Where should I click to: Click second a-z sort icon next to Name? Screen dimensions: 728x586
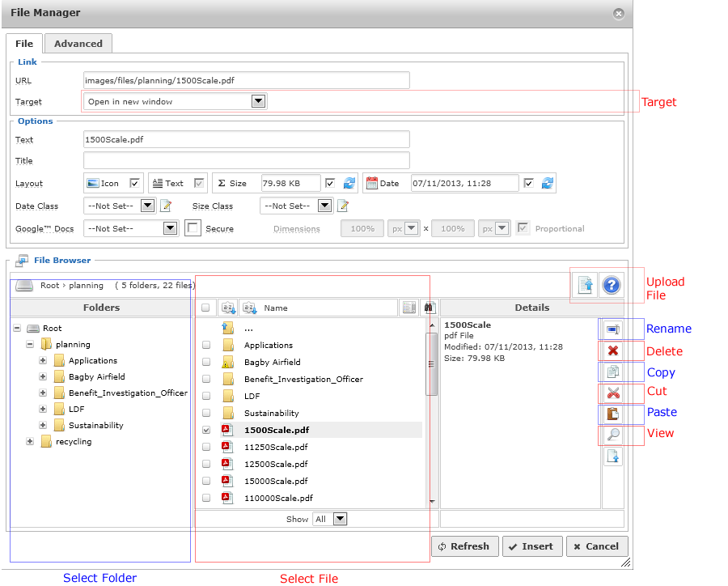250,308
